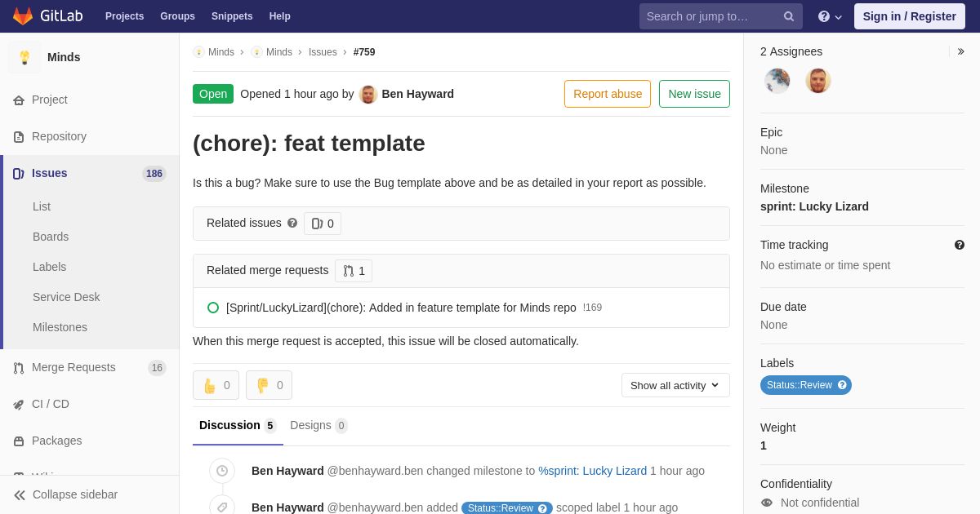The image size is (980, 514).
Task: Click the second assignee avatar
Action: pyautogui.click(x=818, y=81)
